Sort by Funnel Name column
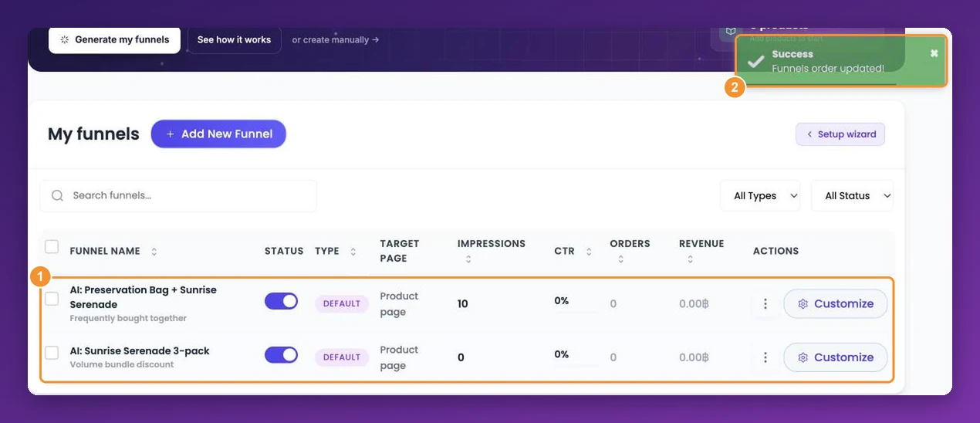This screenshot has height=423, width=980. [154, 252]
